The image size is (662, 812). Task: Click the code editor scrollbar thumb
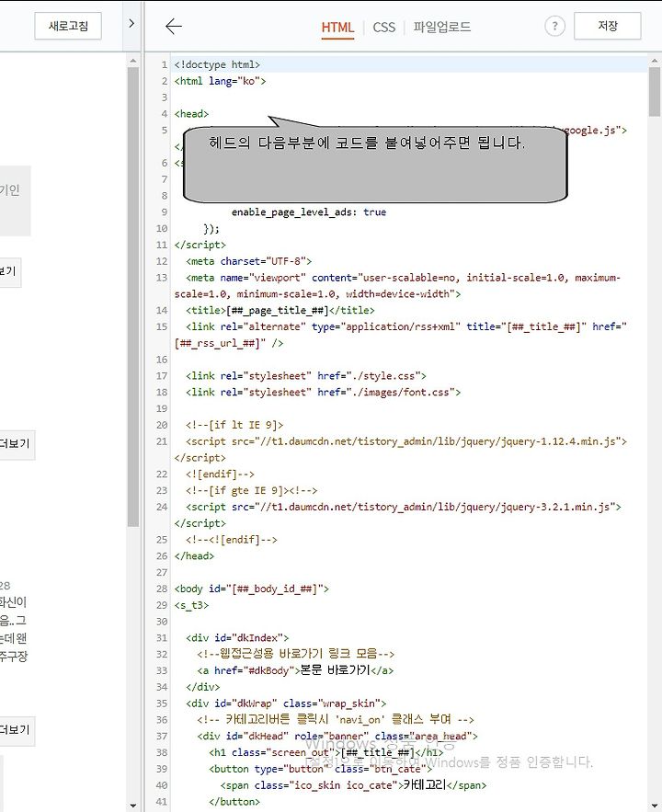click(655, 91)
